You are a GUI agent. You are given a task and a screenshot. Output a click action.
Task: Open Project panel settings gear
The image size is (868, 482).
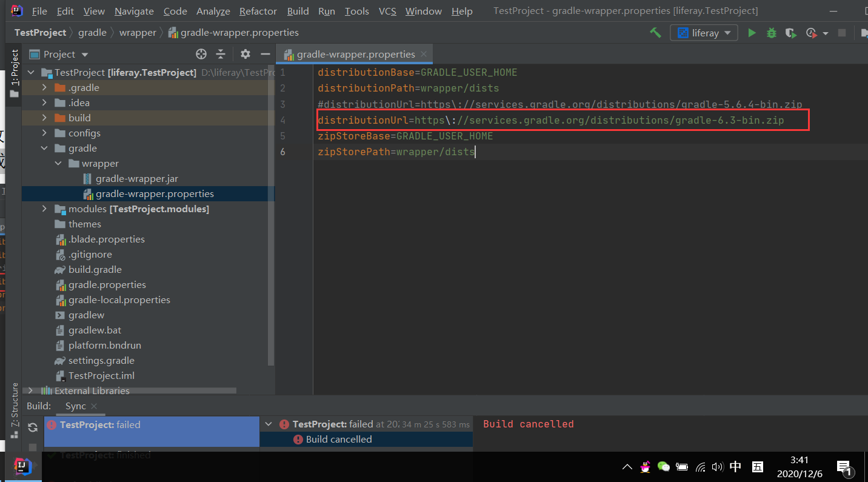click(245, 54)
